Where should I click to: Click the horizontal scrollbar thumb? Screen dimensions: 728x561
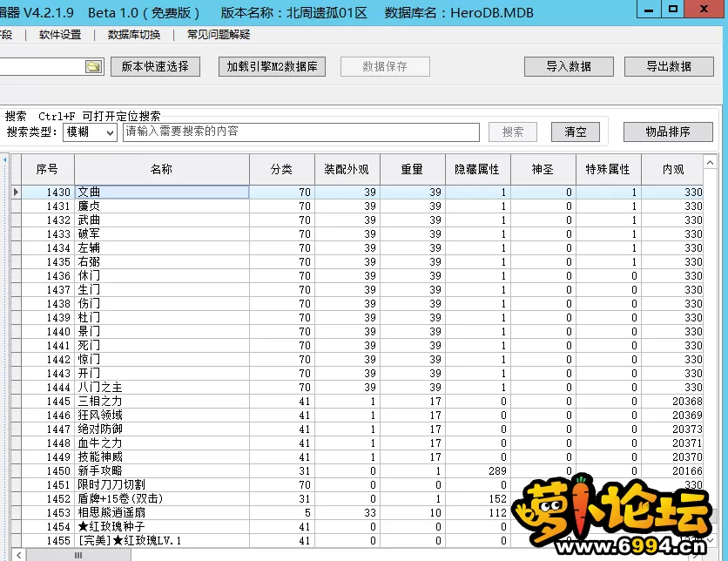click(78, 555)
